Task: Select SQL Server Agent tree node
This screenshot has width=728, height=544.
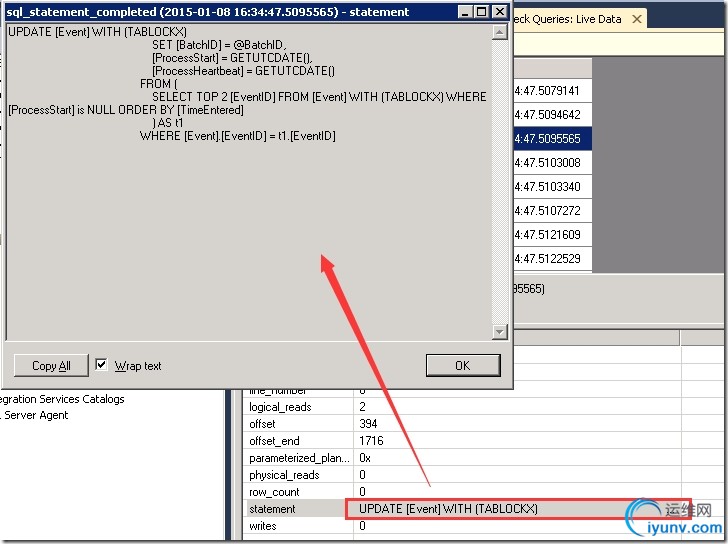Action: click(x=34, y=415)
